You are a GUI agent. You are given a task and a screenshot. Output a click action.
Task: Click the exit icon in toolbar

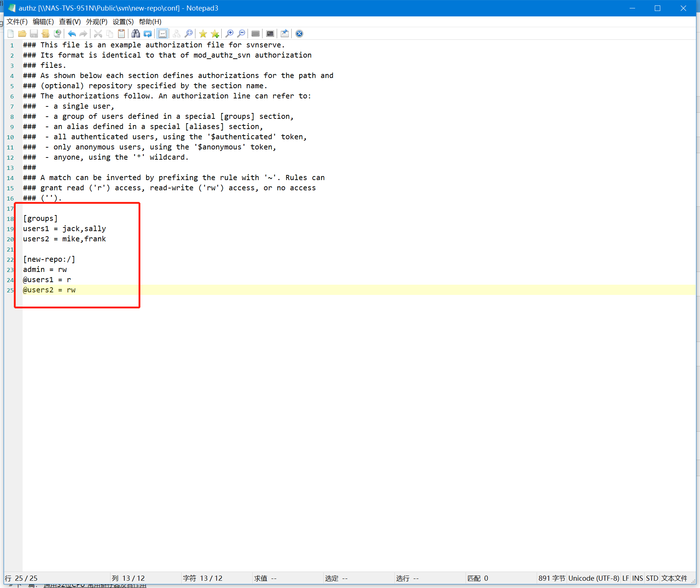point(299,34)
